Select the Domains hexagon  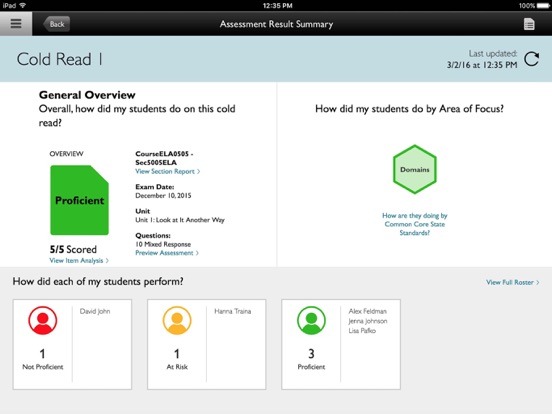[x=415, y=169]
